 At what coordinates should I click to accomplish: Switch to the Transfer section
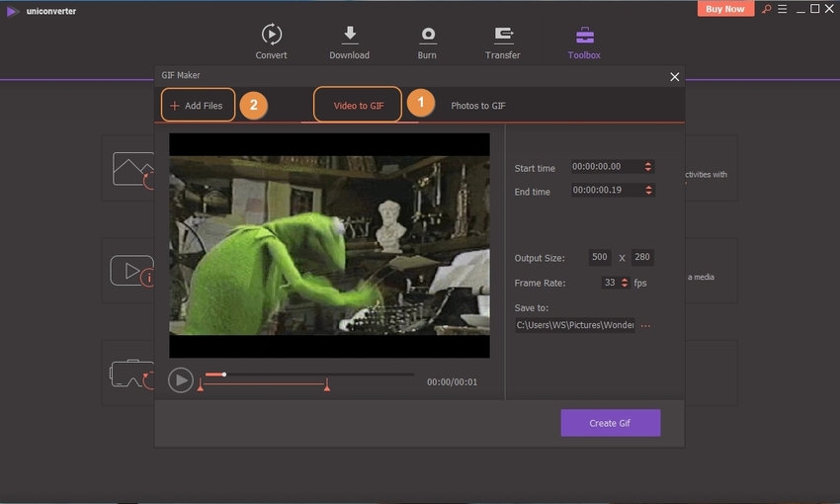click(503, 42)
